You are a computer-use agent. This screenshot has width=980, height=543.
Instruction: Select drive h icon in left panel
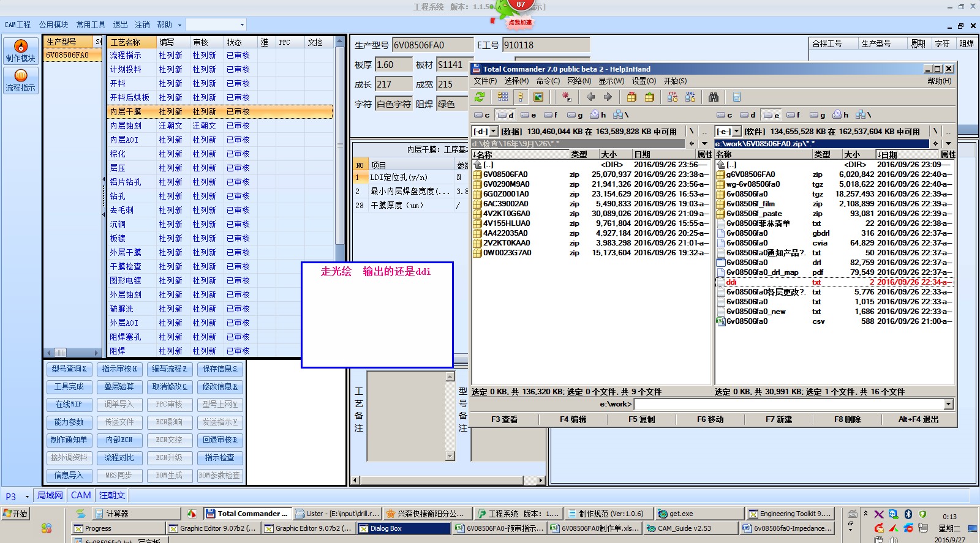(x=598, y=114)
